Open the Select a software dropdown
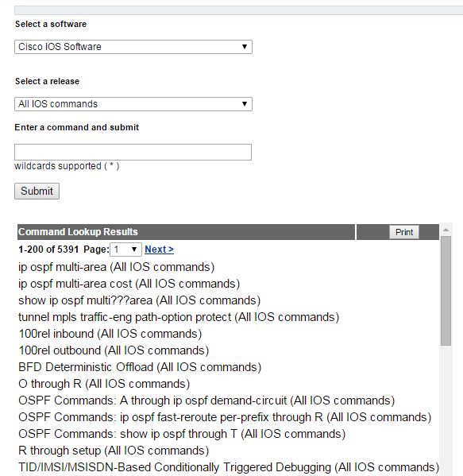The image size is (463, 476). tap(133, 47)
